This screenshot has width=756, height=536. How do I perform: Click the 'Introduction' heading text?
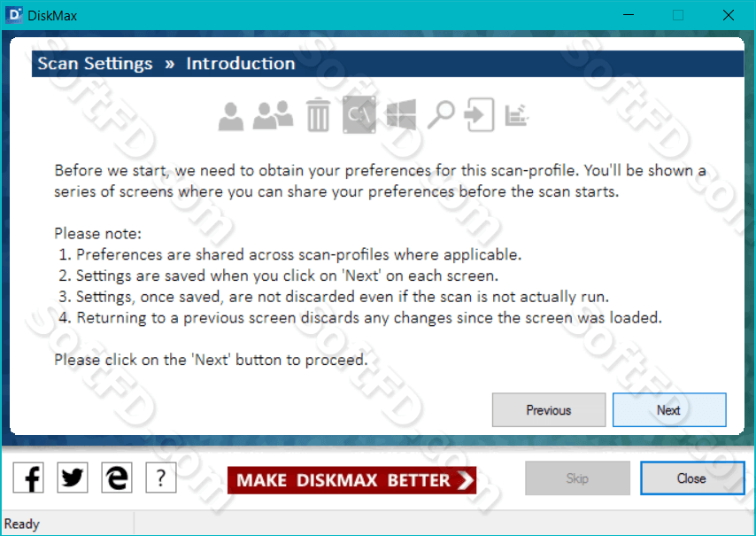coord(241,64)
